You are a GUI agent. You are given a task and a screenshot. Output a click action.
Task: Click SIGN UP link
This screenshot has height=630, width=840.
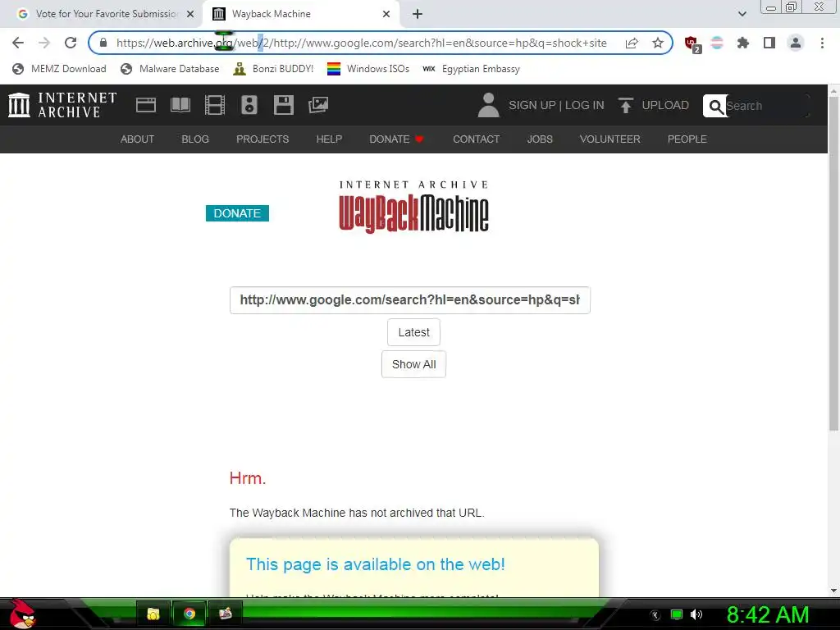tap(532, 105)
